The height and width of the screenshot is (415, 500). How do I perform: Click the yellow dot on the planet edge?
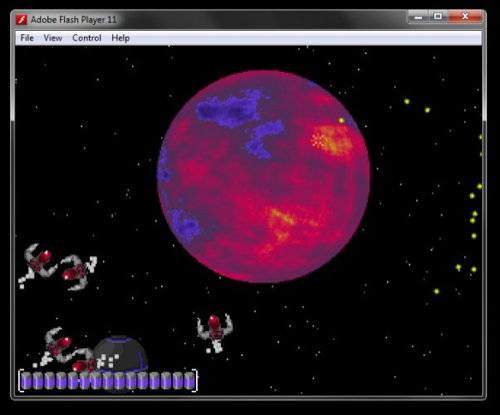pyautogui.click(x=341, y=120)
